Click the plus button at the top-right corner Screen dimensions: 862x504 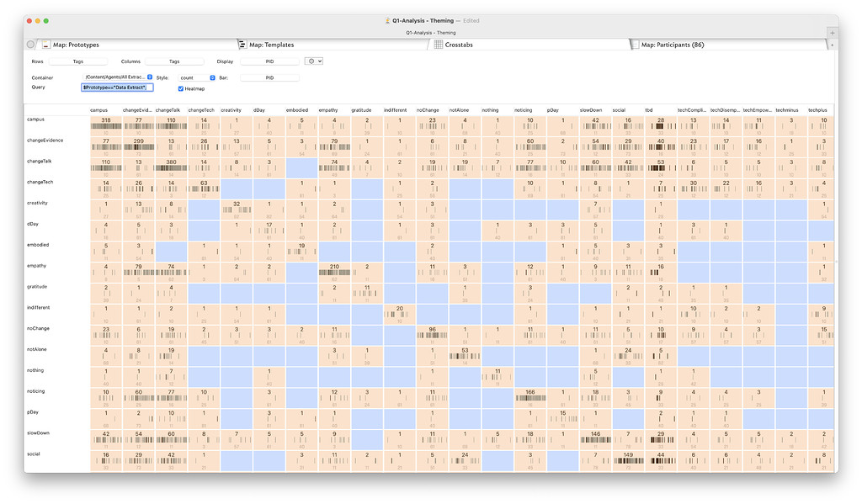click(x=831, y=32)
